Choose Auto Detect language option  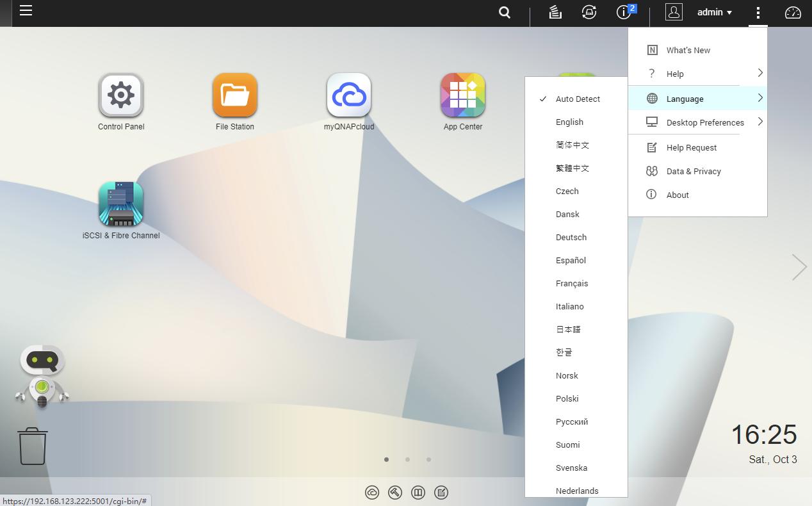[x=576, y=99]
